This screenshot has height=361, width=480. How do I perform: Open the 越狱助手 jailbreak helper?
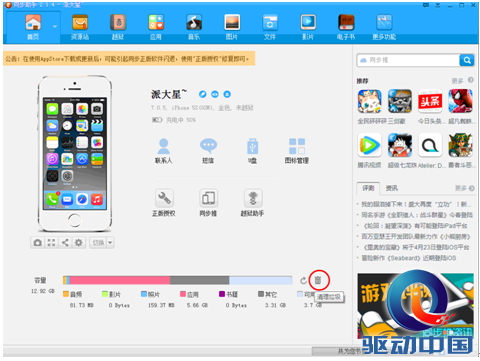click(252, 203)
